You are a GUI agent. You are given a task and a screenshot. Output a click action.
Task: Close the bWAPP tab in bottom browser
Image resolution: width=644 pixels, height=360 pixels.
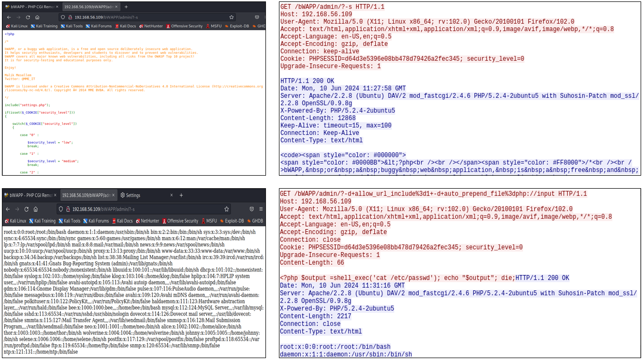click(55, 195)
